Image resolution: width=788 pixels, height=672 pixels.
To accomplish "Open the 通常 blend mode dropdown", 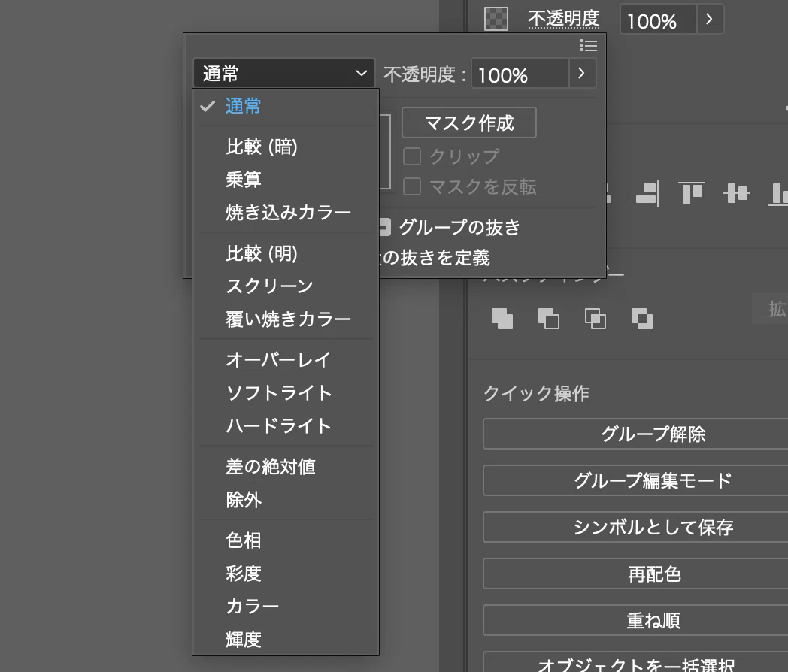I will pyautogui.click(x=284, y=74).
